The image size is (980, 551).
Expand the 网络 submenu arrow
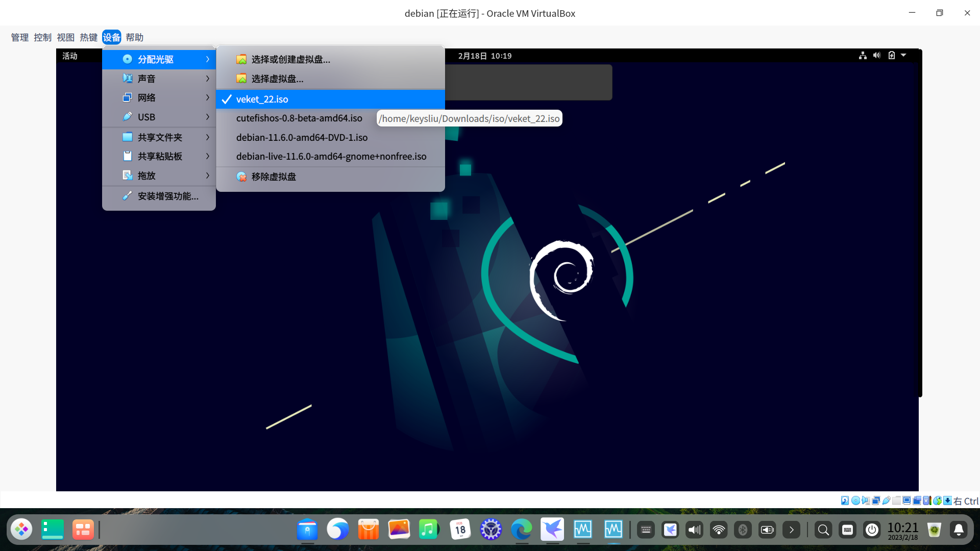pyautogui.click(x=207, y=97)
